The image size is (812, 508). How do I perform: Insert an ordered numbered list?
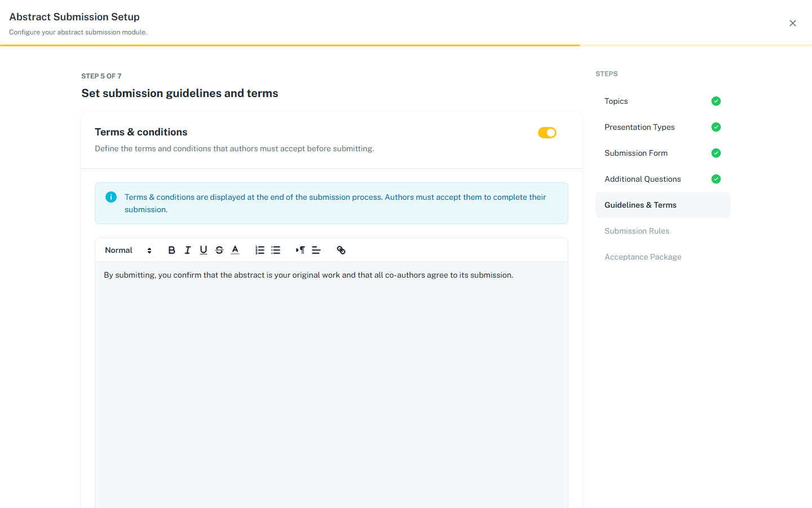[260, 250]
